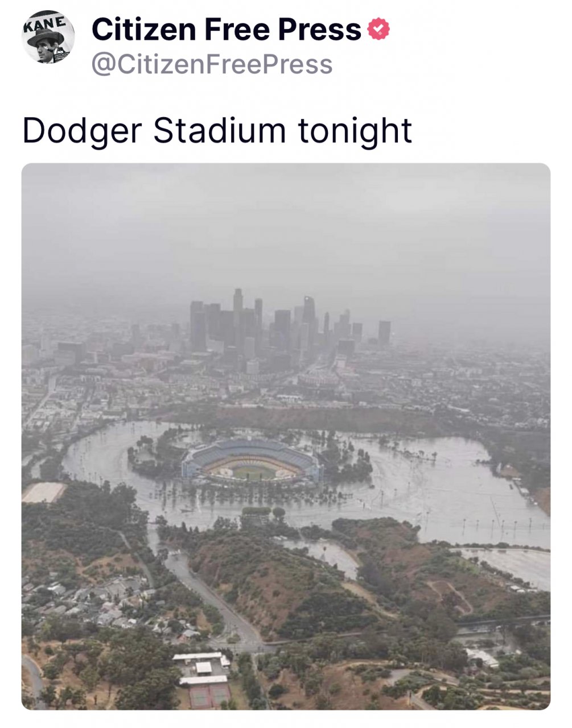Click the word "tonight" in the tweet
Screen dimensions: 572x728
(x=354, y=130)
